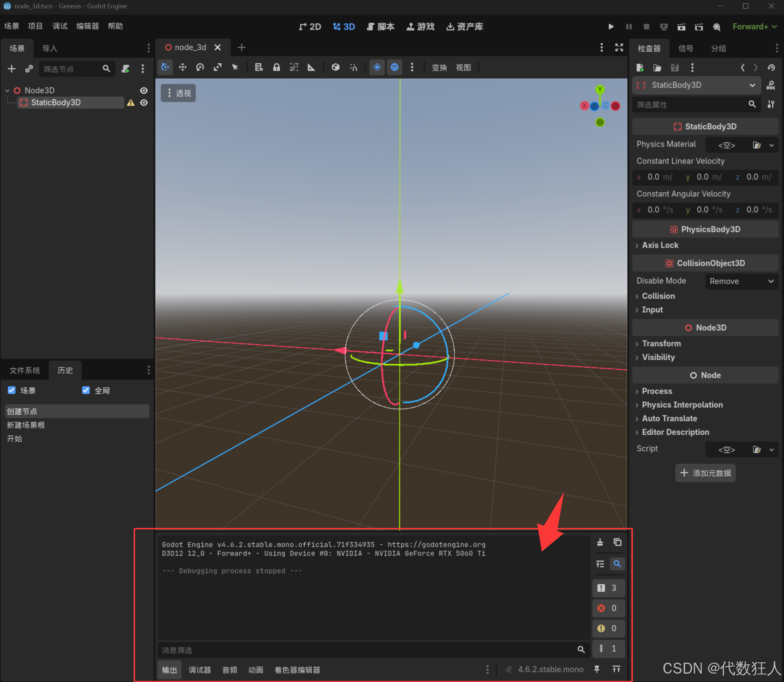Expand the Transform section
Image resolution: width=784 pixels, height=682 pixels.
[661, 343]
